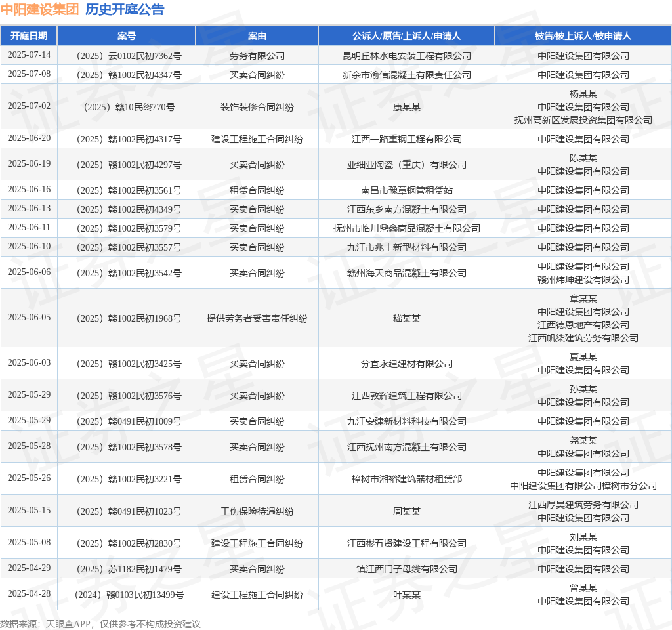Click defendant 江西德恩地产有限公司
This screenshot has width=672, height=630.
583,325
